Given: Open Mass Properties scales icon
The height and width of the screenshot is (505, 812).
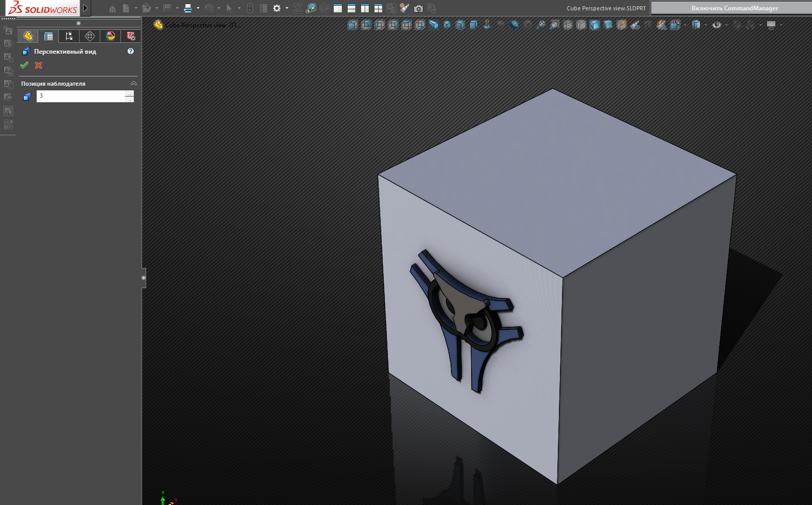Looking at the screenshot, I should click(x=324, y=8).
